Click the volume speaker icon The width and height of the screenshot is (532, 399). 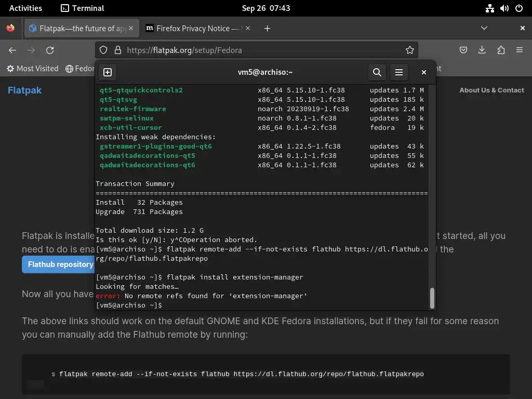pos(504,8)
